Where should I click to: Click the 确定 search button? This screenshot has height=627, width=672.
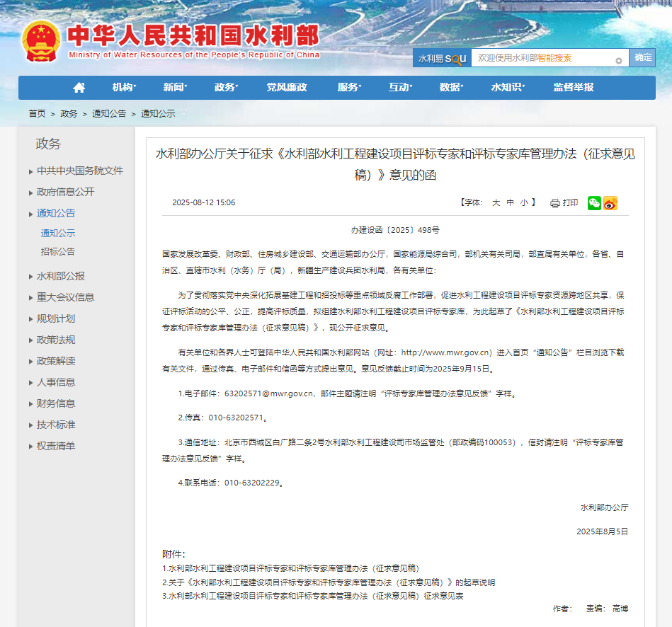point(643,58)
